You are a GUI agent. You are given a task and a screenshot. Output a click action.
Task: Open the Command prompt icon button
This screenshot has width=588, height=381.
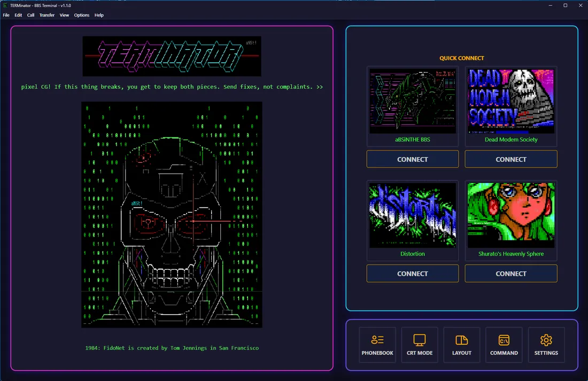click(504, 345)
